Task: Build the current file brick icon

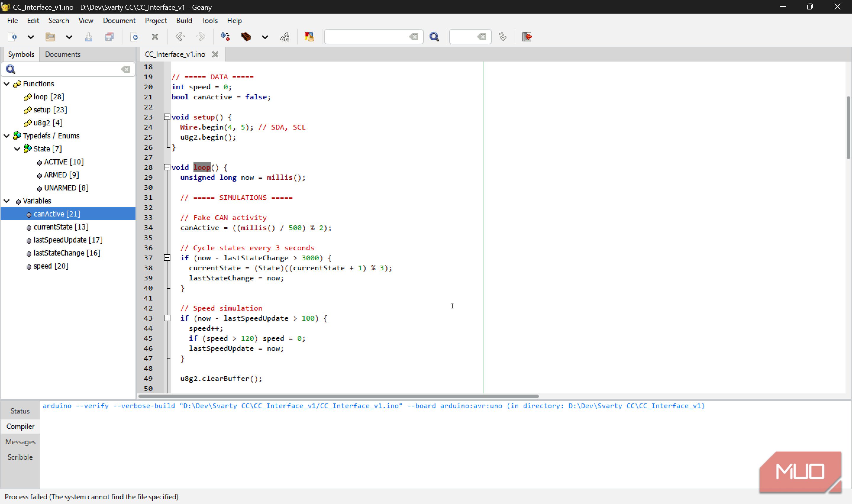Action: [246, 37]
